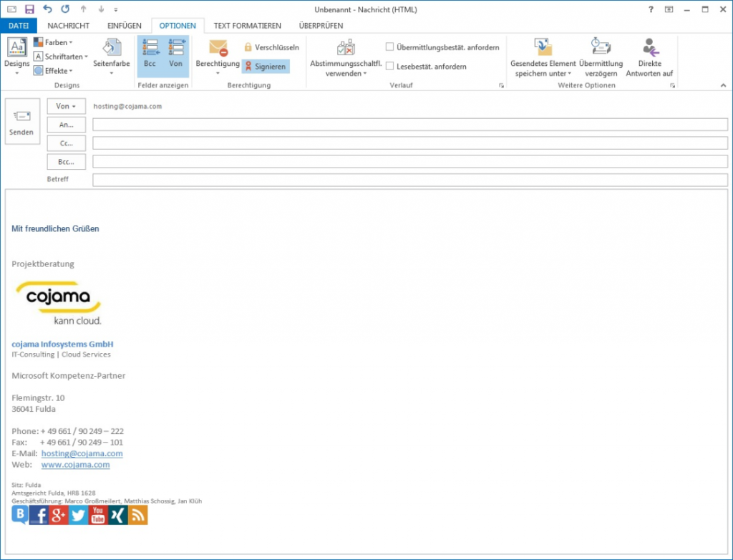The image size is (733, 560).
Task: Expand the Von sender dropdown
Action: (66, 106)
